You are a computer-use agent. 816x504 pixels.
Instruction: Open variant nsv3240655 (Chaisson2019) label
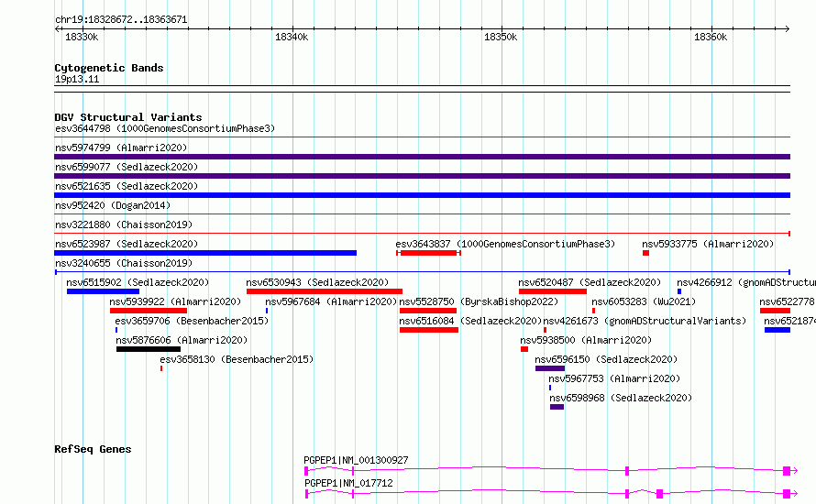124,263
